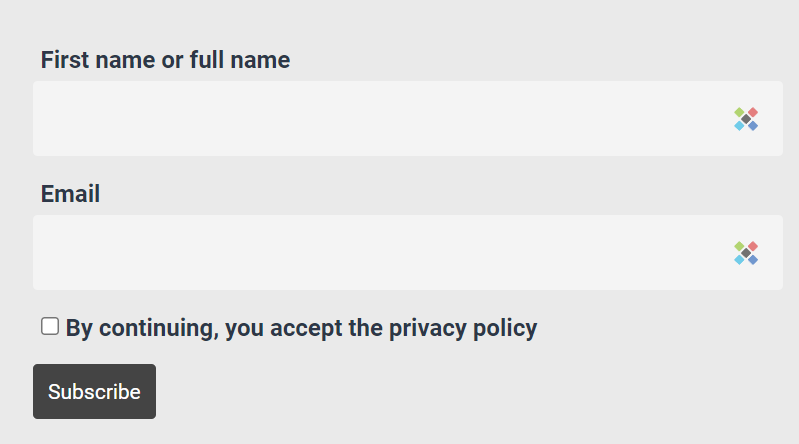Open password manager icon beside Email input

[746, 253]
